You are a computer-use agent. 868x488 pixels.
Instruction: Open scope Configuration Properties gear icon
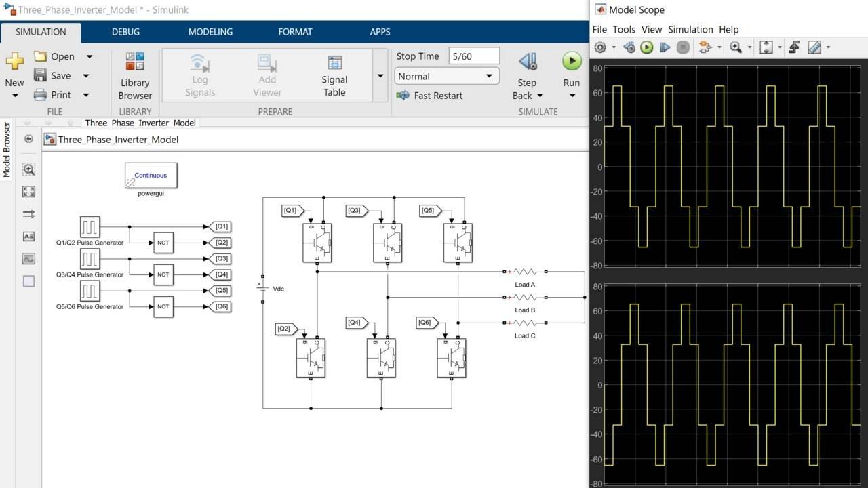600,47
